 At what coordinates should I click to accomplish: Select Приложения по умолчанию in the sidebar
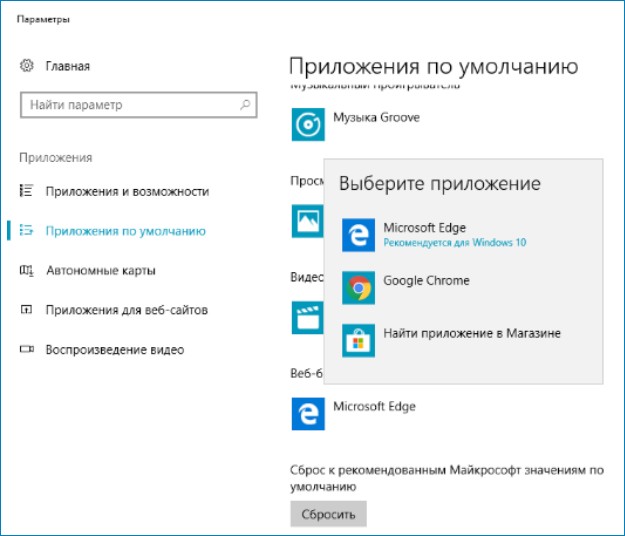[125, 231]
